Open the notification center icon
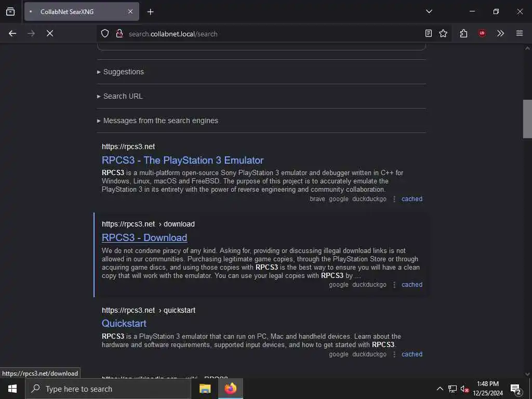Viewport: 532px width, 399px height. tap(516, 389)
